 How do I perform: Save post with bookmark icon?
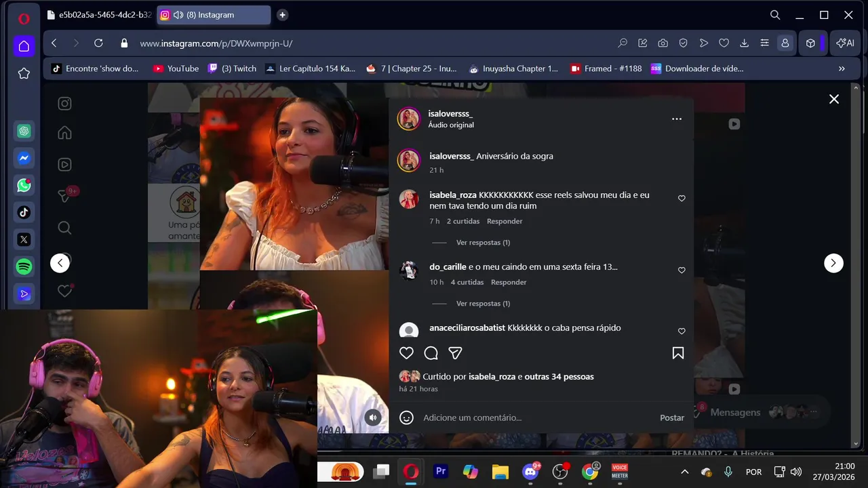pyautogui.click(x=677, y=353)
